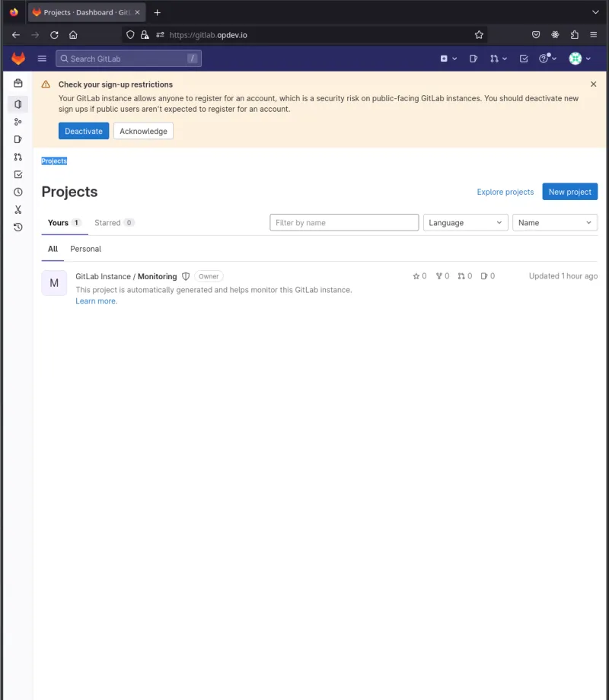Screen dimensions: 609x700
Task: Open the To-Do List icon in the sidebar
Action: click(x=18, y=174)
